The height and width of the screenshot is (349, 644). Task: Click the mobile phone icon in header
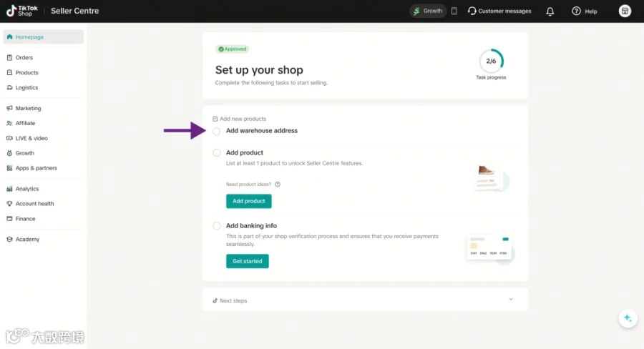tap(454, 11)
